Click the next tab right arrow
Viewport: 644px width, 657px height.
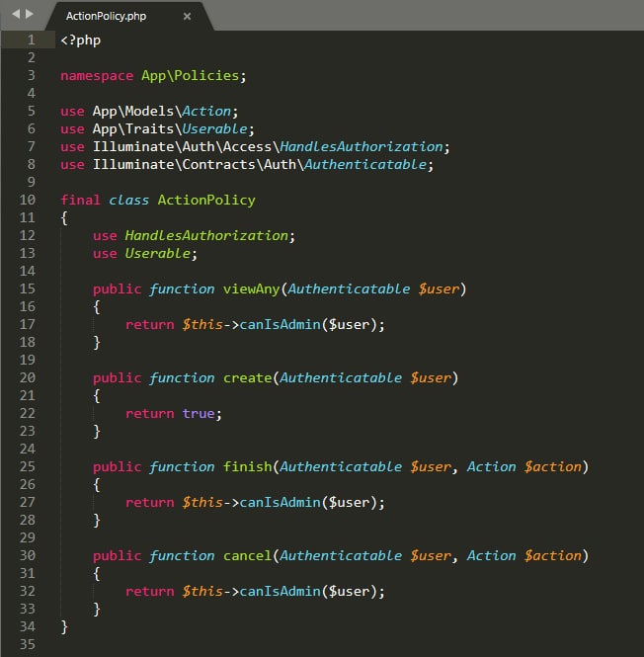click(x=30, y=14)
